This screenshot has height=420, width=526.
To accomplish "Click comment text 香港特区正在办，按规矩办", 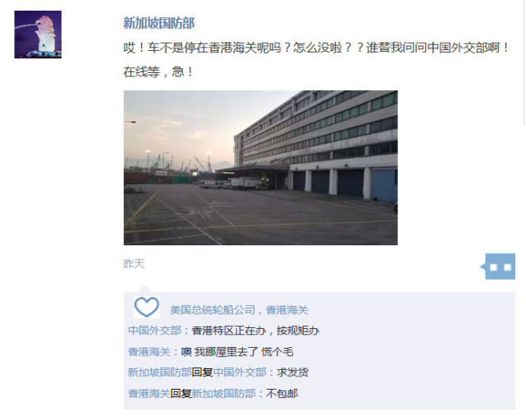I will pyautogui.click(x=255, y=331).
